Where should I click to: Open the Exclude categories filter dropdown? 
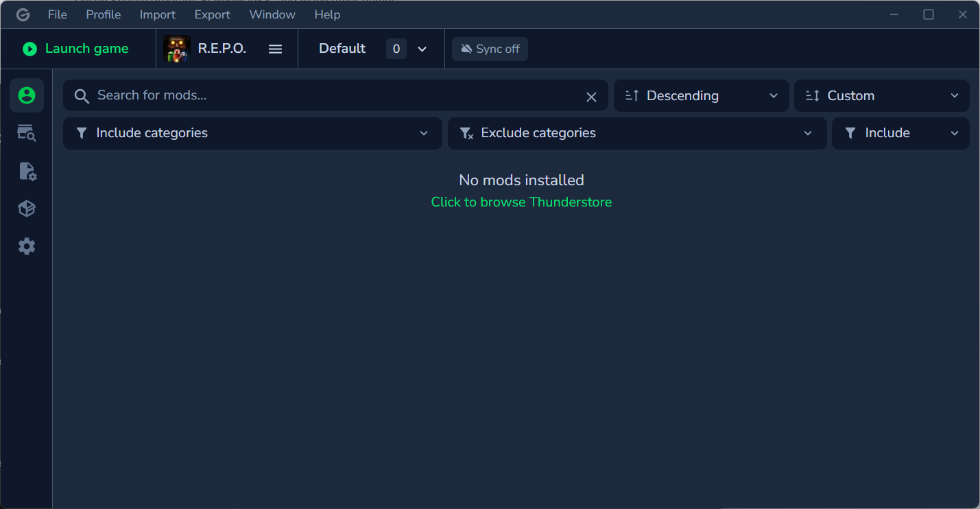pyautogui.click(x=636, y=133)
